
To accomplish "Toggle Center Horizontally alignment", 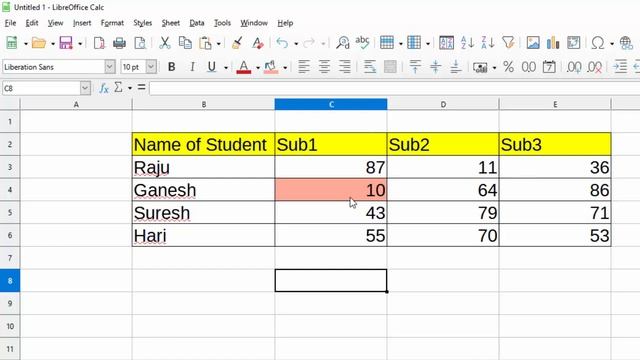I will [324, 67].
